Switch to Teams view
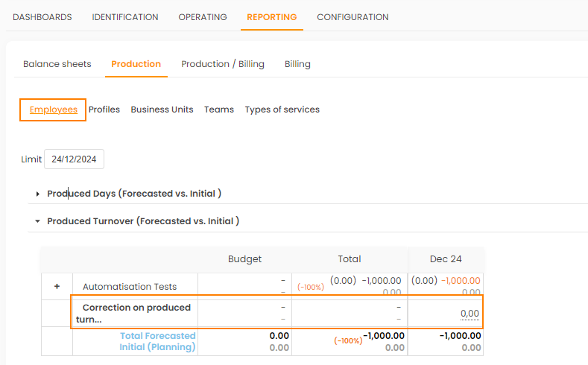 219,110
